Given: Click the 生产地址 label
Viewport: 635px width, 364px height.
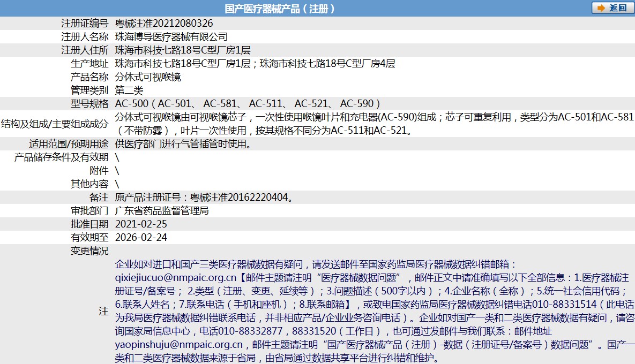Looking at the screenshot, I should point(89,64).
